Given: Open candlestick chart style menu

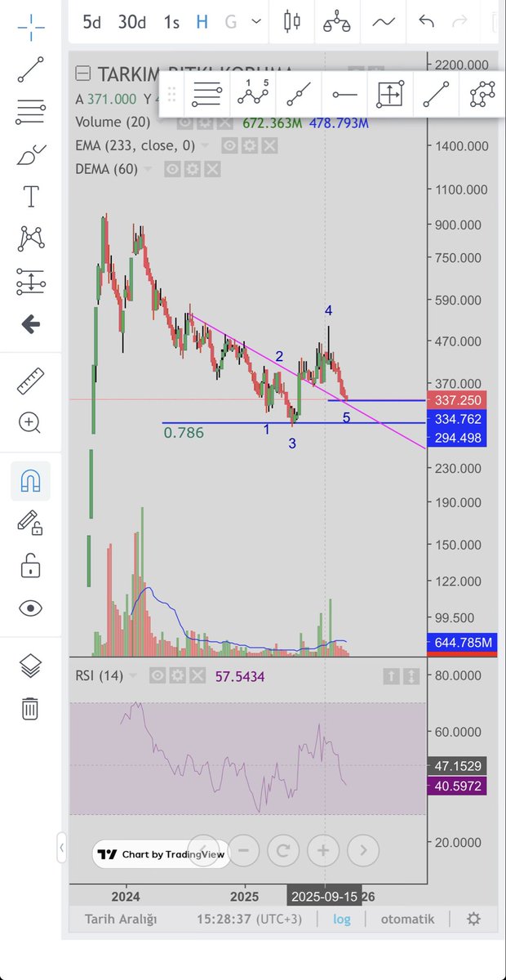Looking at the screenshot, I should 292,22.
